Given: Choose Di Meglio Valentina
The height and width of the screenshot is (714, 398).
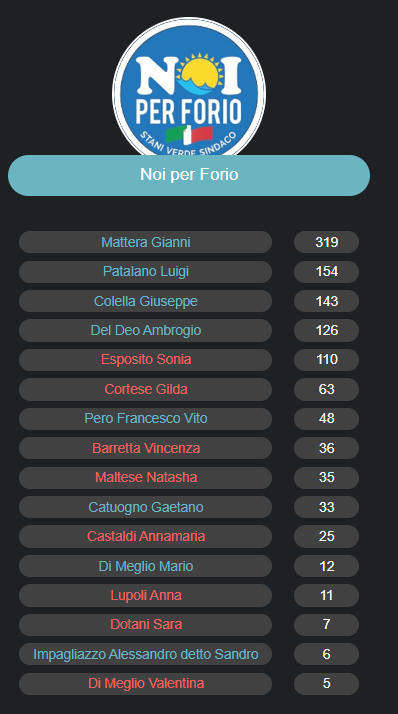Looking at the screenshot, I should 145,683.
